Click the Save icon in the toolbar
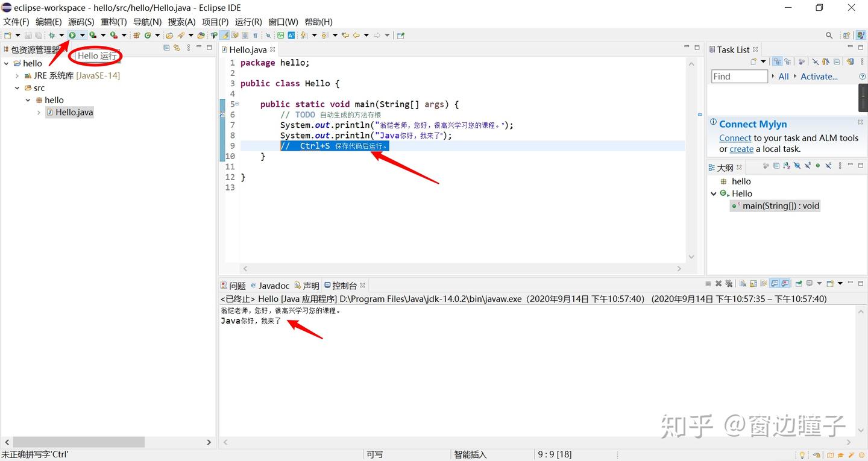This screenshot has height=461, width=868. (x=28, y=35)
